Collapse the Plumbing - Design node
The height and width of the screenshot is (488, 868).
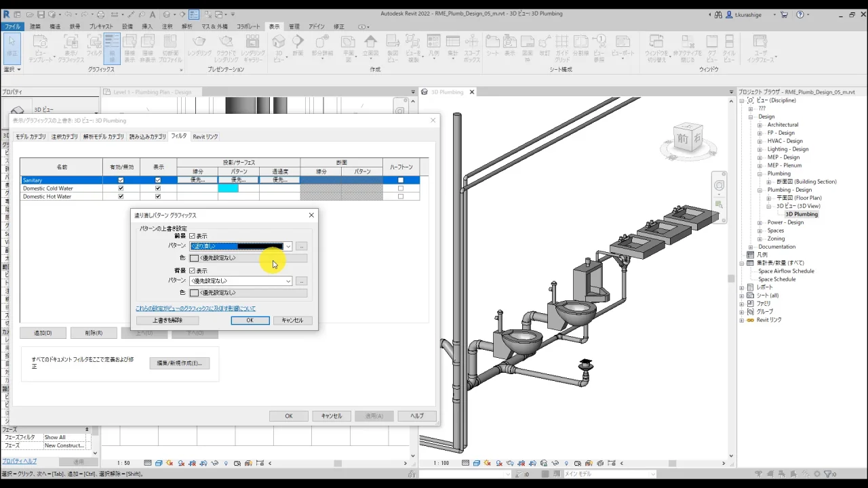pyautogui.click(x=759, y=190)
